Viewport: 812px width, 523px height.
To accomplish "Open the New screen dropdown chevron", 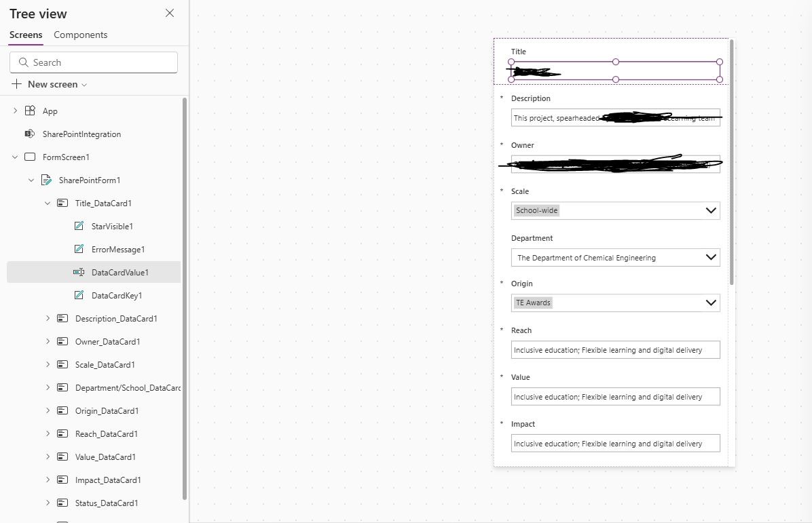I will [x=84, y=85].
